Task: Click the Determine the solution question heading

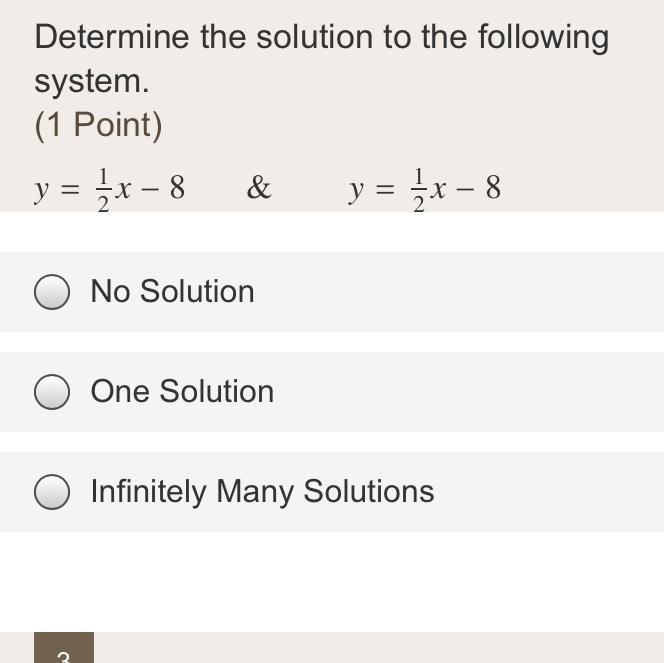Action: (x=321, y=38)
